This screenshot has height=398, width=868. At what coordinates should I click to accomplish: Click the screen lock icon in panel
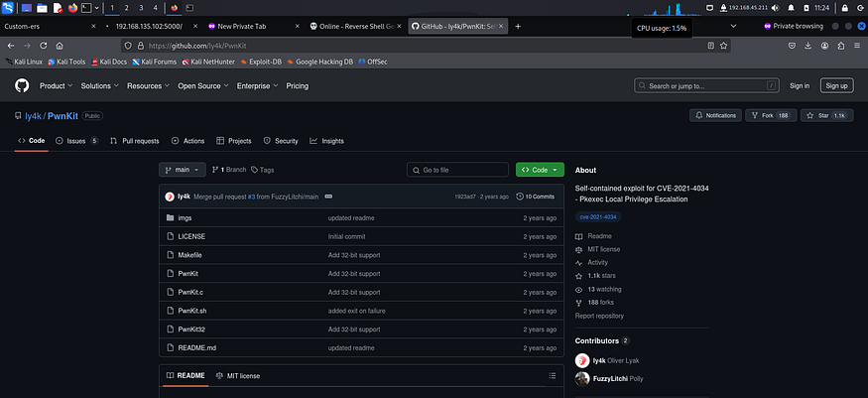click(x=845, y=8)
